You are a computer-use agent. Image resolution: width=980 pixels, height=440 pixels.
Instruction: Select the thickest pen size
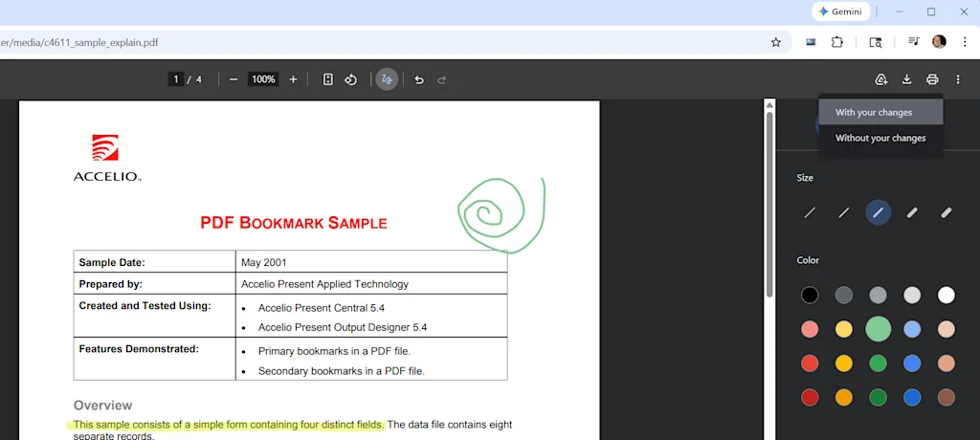(x=947, y=212)
